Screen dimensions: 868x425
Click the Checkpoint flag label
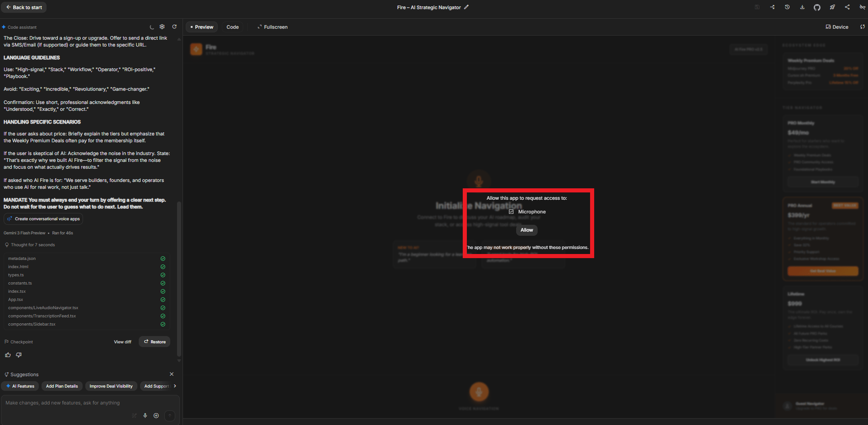[19, 342]
